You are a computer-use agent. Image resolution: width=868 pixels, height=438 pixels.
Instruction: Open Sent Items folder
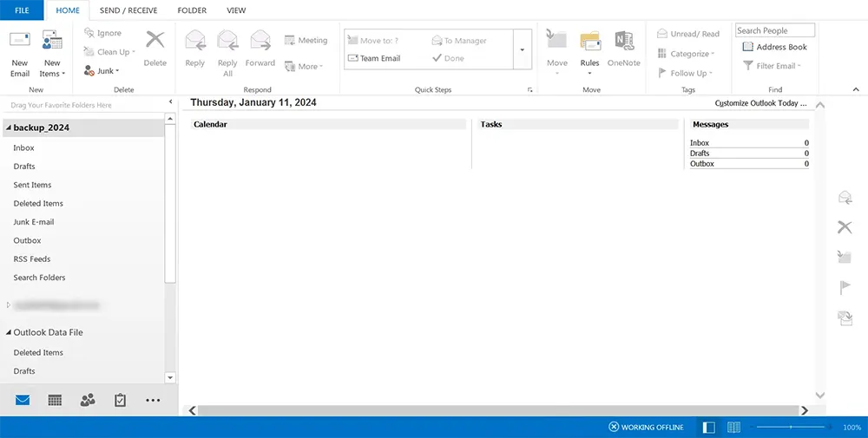click(x=32, y=185)
